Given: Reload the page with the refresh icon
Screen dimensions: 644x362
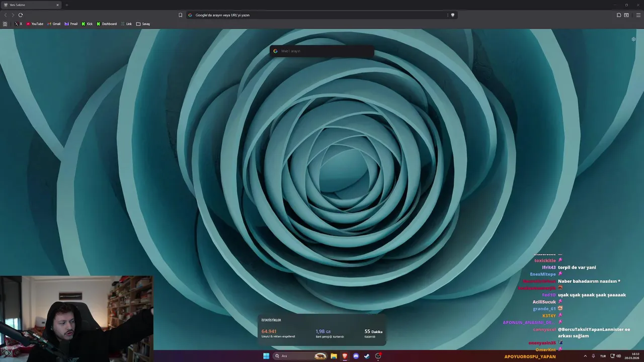Looking at the screenshot, I should pos(21,15).
